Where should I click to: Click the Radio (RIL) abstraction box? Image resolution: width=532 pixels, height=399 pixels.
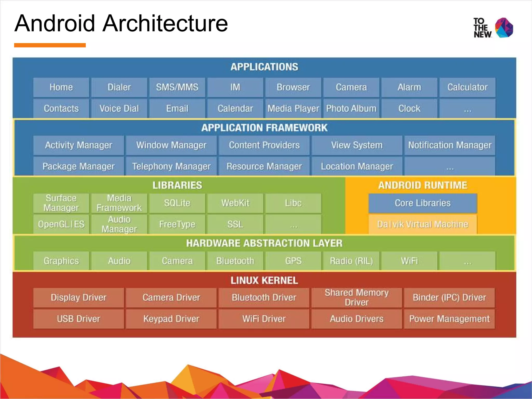[x=351, y=261]
